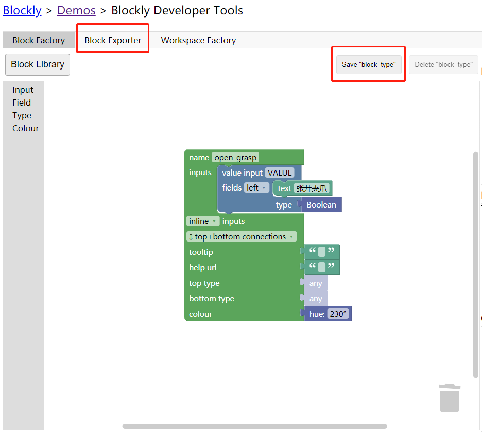Switch to Workspace Factory tab

point(198,40)
